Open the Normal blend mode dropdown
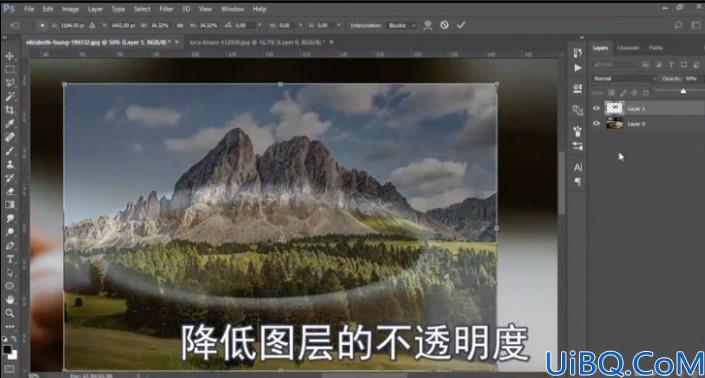 coord(625,79)
